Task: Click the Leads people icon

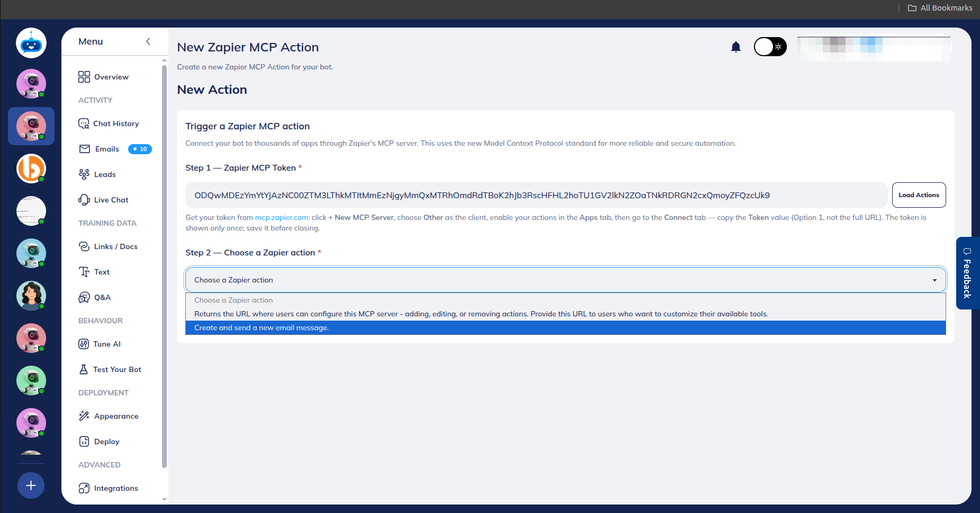Action: tap(84, 174)
